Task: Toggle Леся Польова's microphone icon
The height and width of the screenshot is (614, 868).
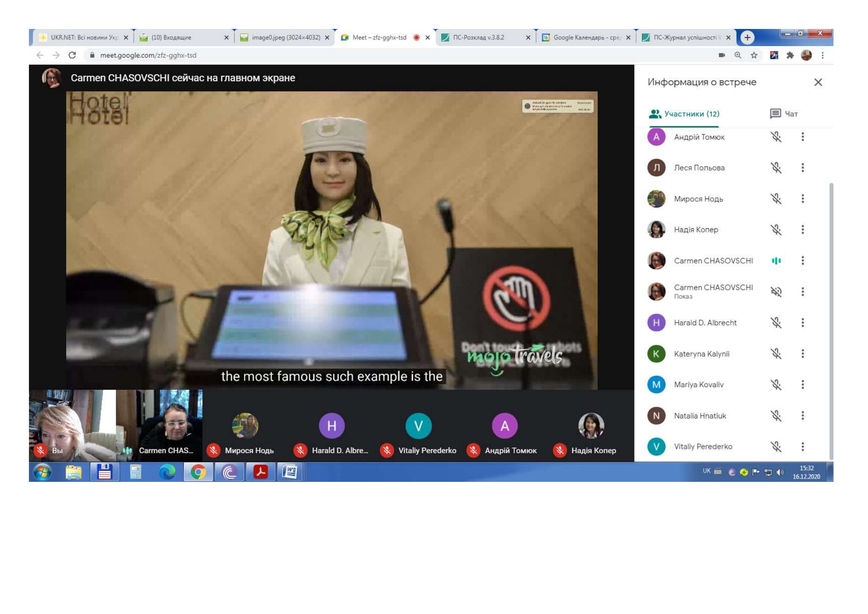Action: pos(776,168)
